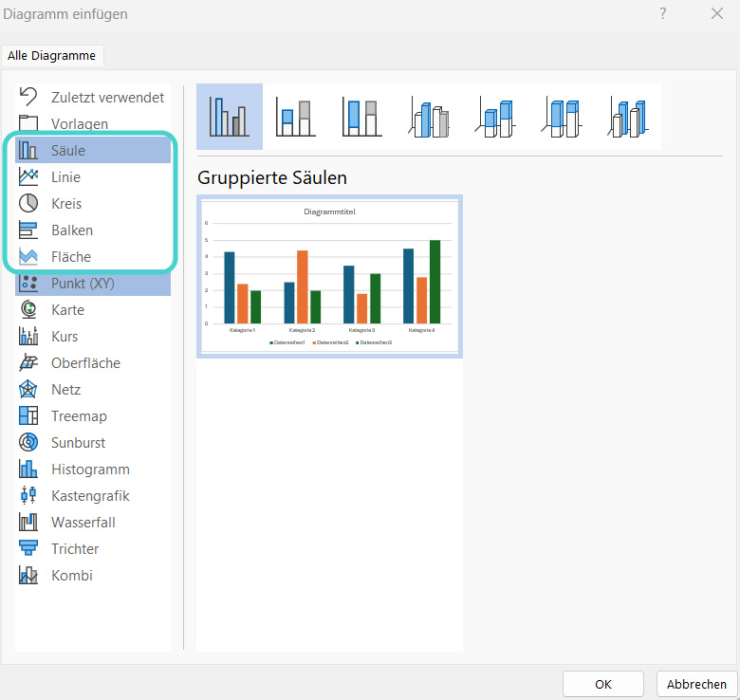Switch to the Alle Diagramme tab

point(51,56)
